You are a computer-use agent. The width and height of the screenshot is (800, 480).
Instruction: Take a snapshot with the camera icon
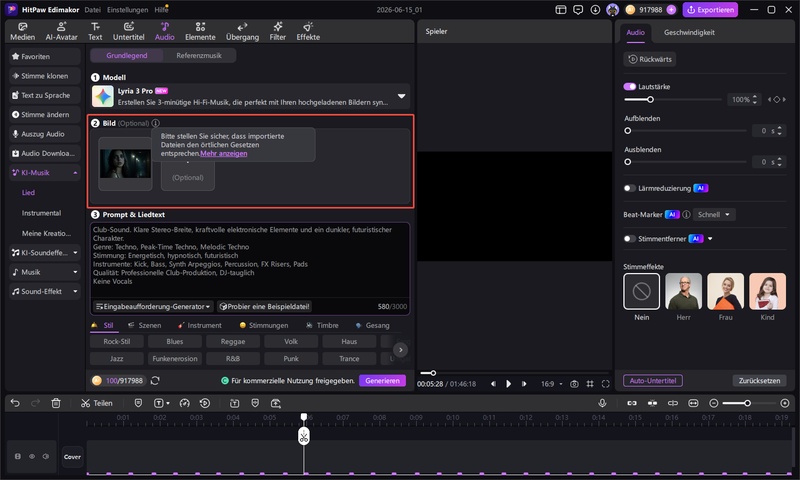click(574, 384)
